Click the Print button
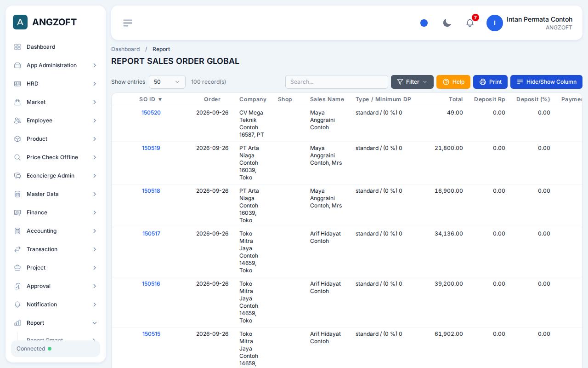 coord(490,82)
